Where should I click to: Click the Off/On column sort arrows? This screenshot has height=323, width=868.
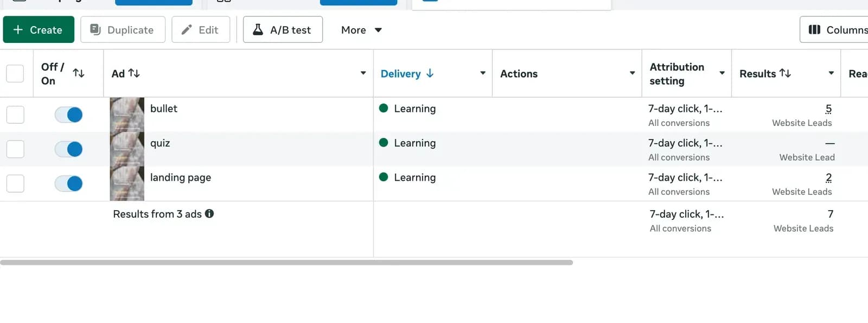(79, 73)
